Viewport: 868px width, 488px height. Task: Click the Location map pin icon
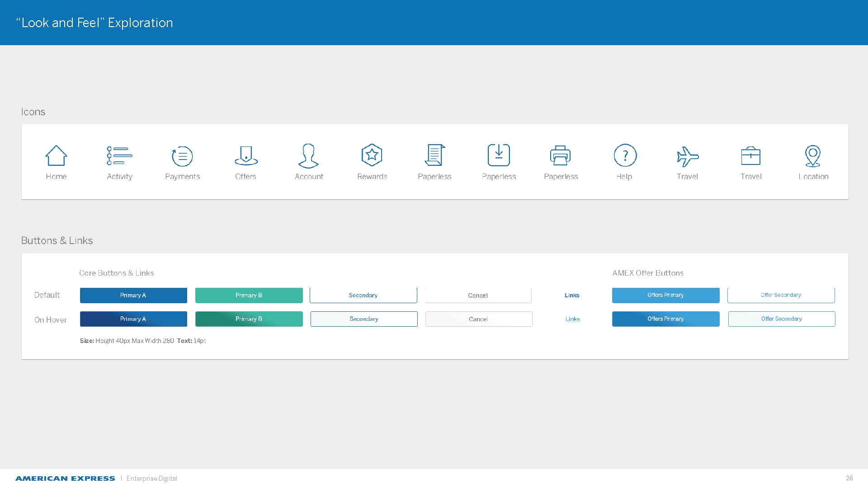[x=813, y=156]
